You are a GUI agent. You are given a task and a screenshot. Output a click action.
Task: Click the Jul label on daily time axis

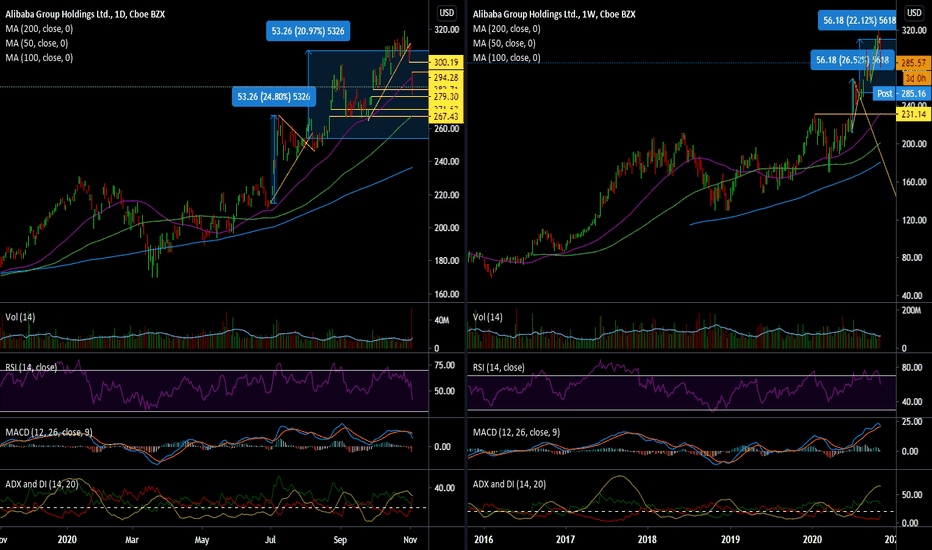coord(270,539)
